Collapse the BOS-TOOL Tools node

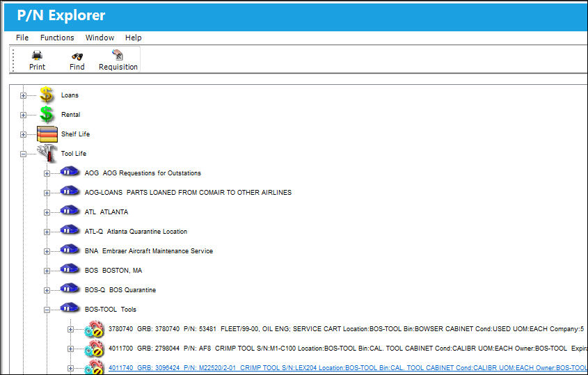[x=47, y=310]
